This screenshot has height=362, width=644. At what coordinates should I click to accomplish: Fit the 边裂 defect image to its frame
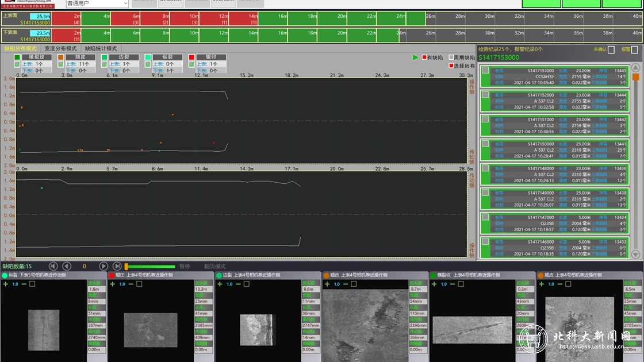pyautogui.click(x=247, y=284)
